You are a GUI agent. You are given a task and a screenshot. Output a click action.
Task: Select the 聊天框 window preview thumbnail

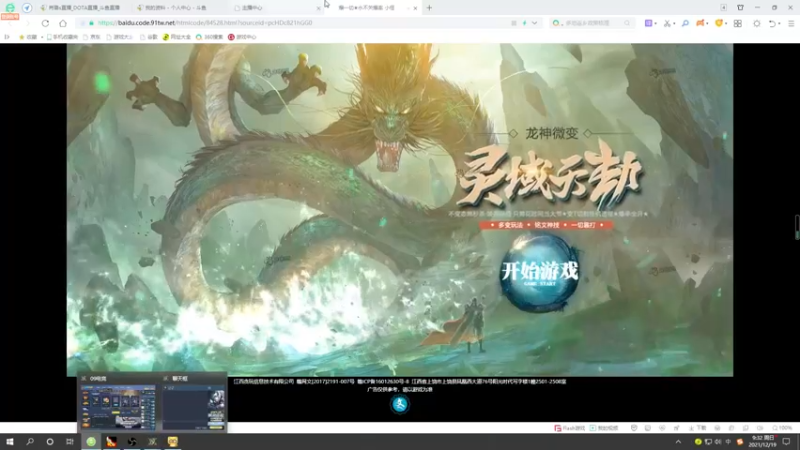point(194,407)
